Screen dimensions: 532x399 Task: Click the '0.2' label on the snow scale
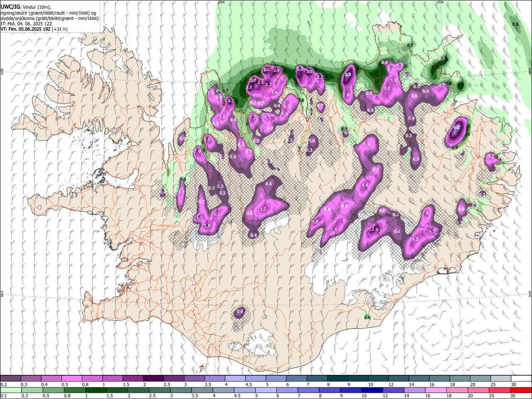click(3, 384)
